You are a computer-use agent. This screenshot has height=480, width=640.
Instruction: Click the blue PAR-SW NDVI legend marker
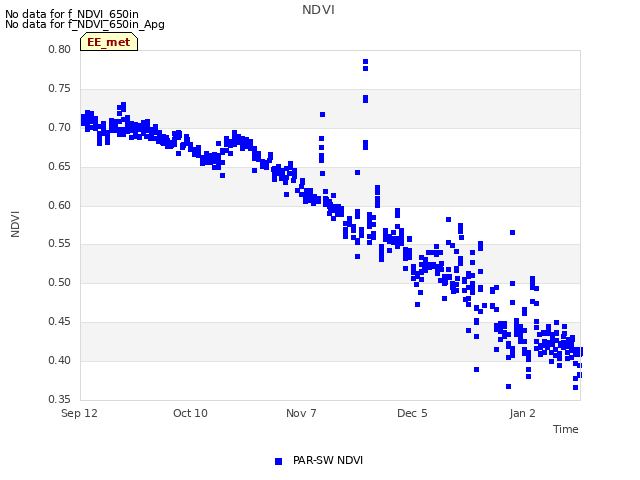(x=278, y=461)
